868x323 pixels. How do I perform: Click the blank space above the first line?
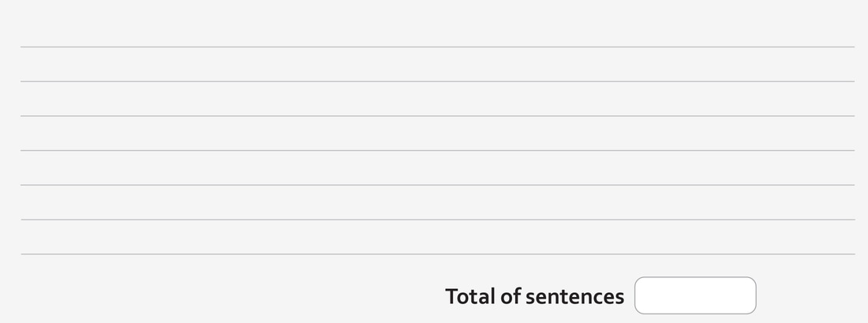[x=437, y=24]
